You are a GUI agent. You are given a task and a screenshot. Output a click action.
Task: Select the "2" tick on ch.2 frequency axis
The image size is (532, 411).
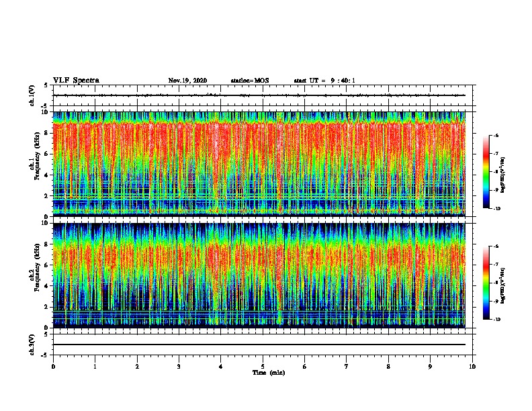click(x=47, y=307)
